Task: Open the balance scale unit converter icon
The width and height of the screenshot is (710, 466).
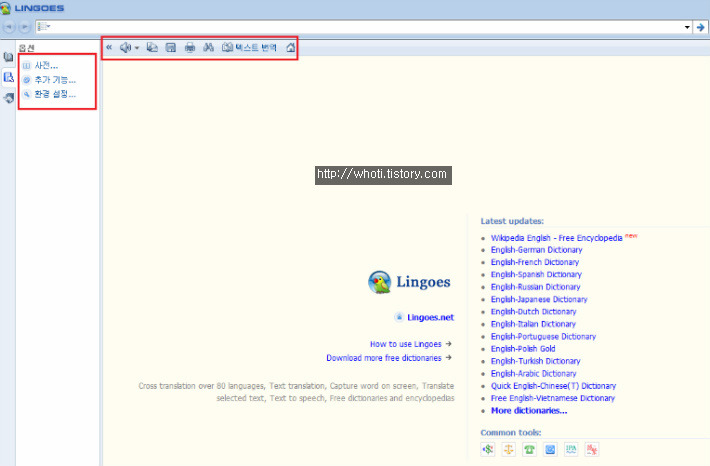Action: (509, 449)
